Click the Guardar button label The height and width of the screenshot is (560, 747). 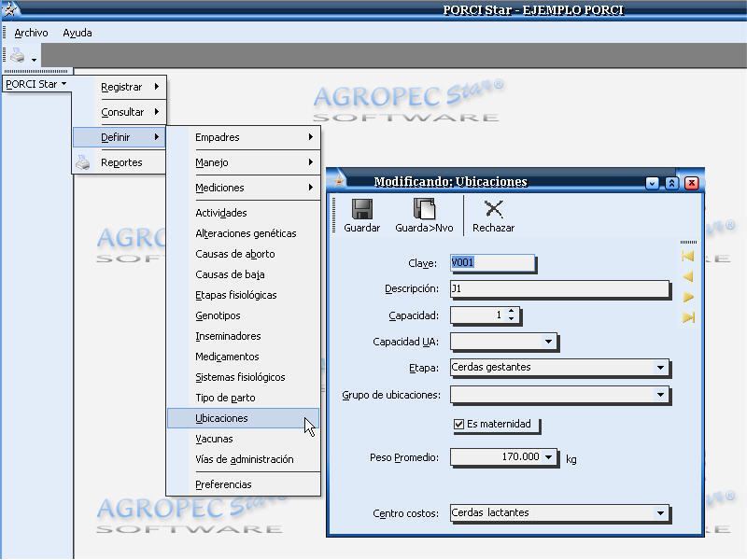362,228
